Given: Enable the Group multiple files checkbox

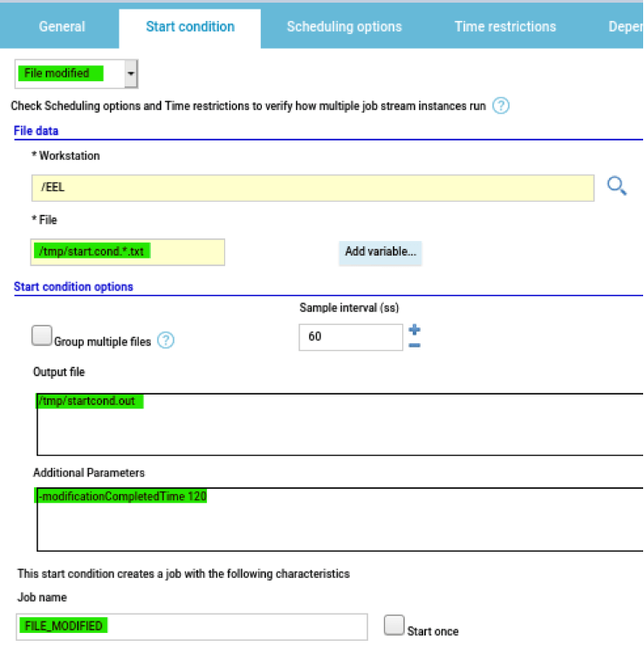Looking at the screenshot, I should coord(41,336).
